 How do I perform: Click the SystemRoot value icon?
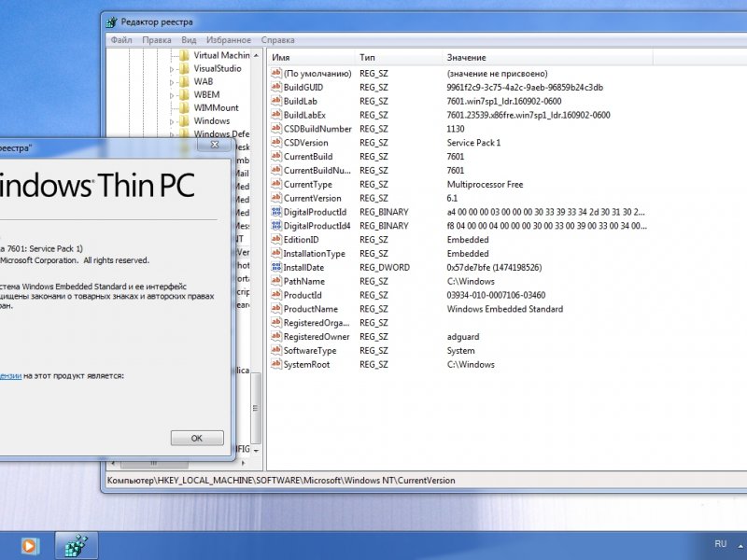[x=276, y=364]
